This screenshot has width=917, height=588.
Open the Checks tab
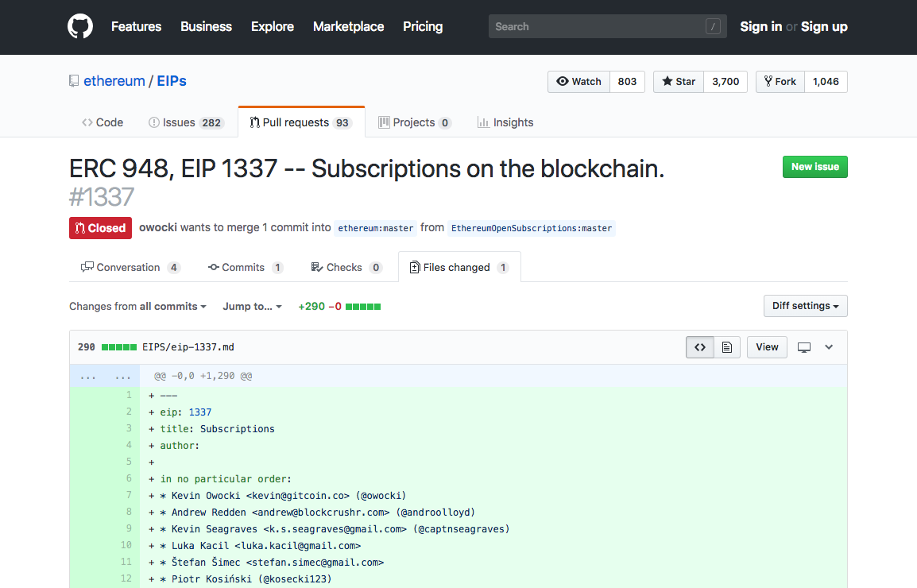tap(346, 267)
